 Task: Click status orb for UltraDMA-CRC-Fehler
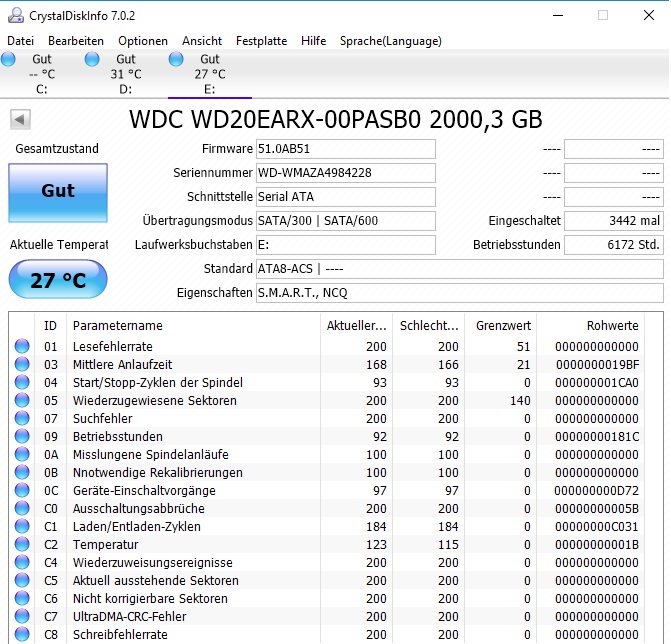[22, 615]
